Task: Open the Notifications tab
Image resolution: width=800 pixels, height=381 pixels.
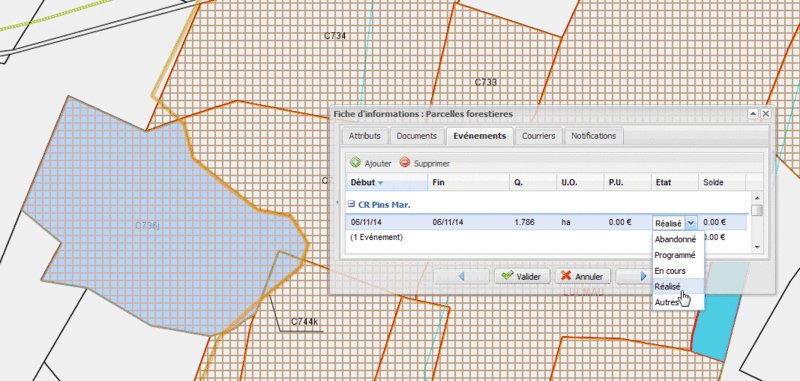Action: [x=593, y=136]
